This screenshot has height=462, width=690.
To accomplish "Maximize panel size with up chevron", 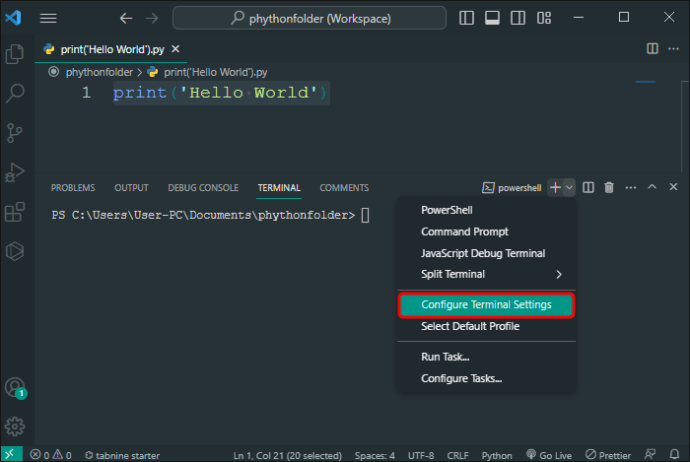I will click(652, 187).
